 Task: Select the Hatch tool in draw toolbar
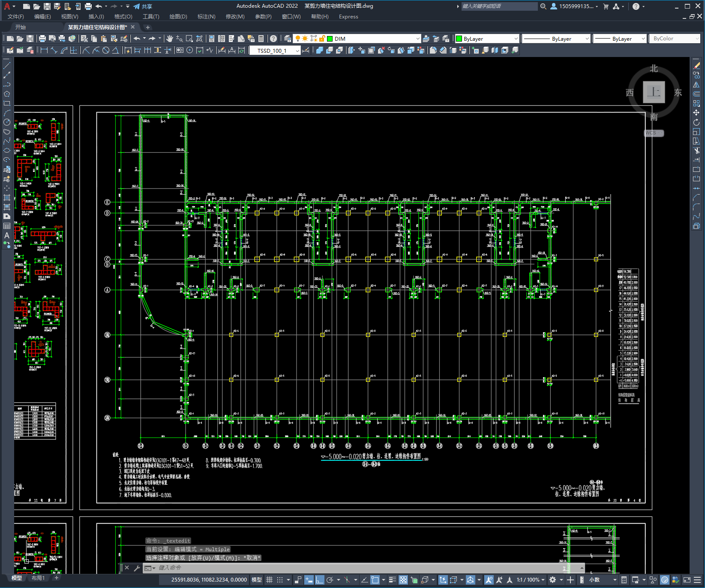pos(7,198)
